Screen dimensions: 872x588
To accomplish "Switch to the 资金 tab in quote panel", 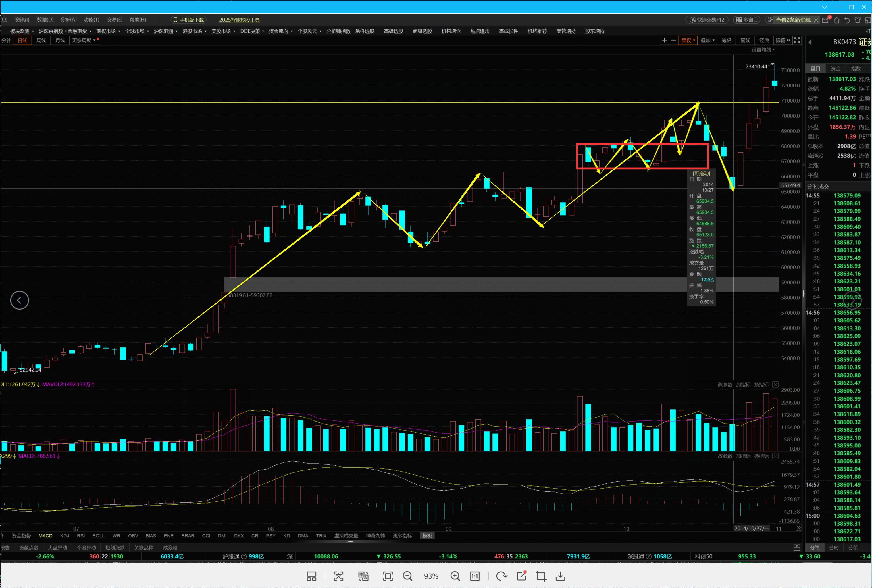I will [835, 69].
